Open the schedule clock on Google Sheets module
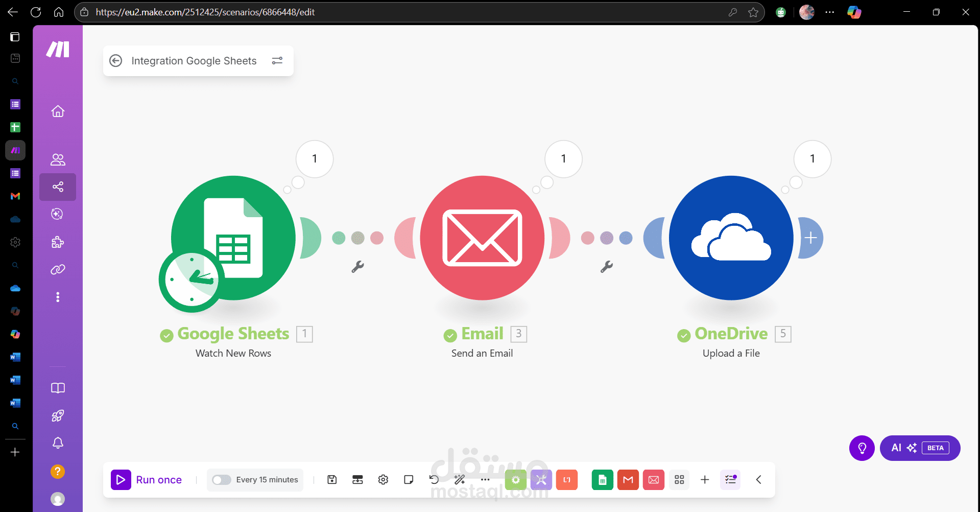The height and width of the screenshot is (512, 980). point(192,280)
